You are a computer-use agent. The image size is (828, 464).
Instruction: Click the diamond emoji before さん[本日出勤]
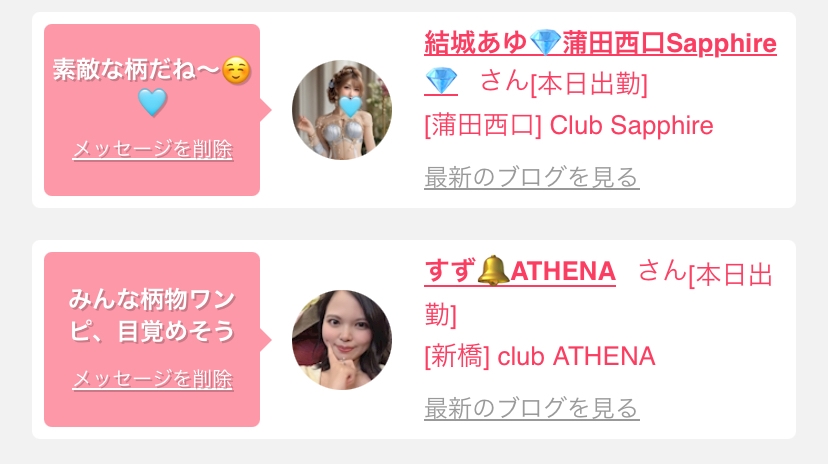441,81
